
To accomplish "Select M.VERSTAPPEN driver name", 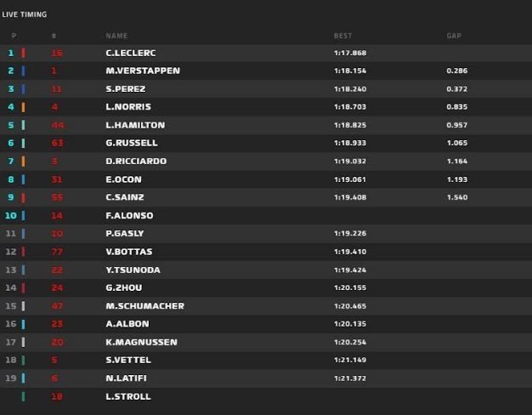I will click(143, 71).
